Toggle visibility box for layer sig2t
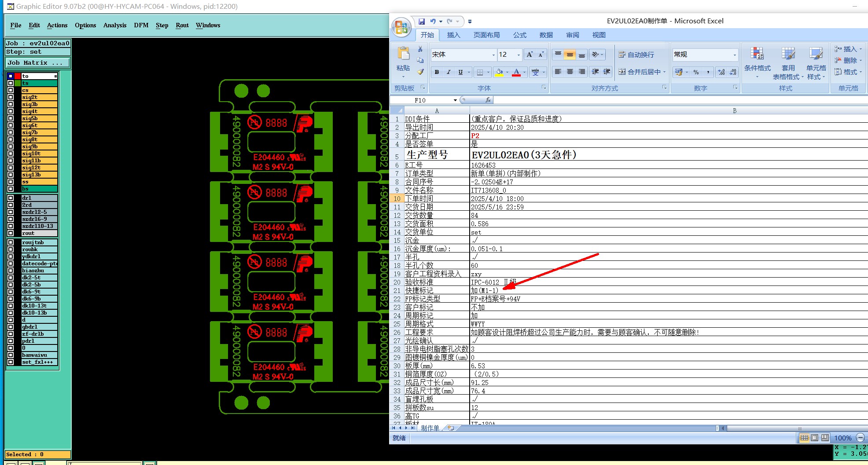The height and width of the screenshot is (465, 868). [x=11, y=97]
